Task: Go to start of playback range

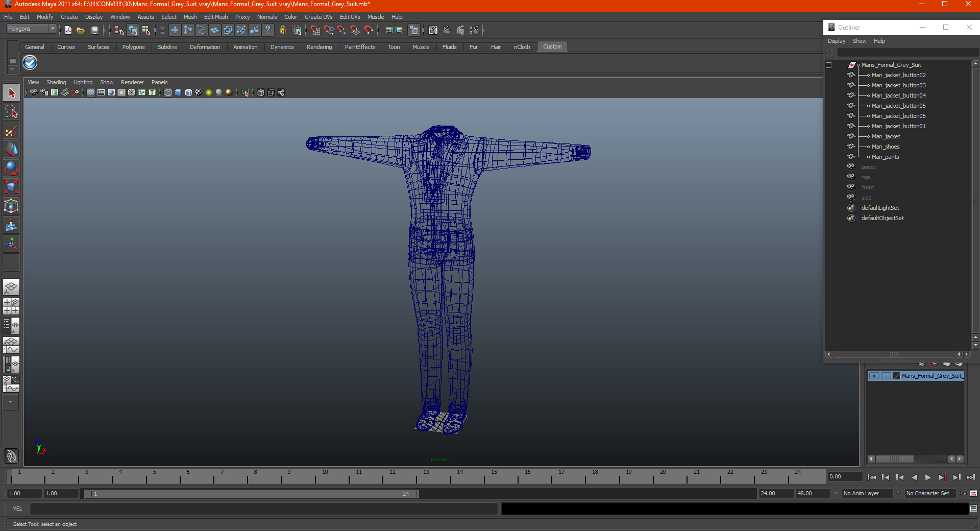Action: coord(871,477)
